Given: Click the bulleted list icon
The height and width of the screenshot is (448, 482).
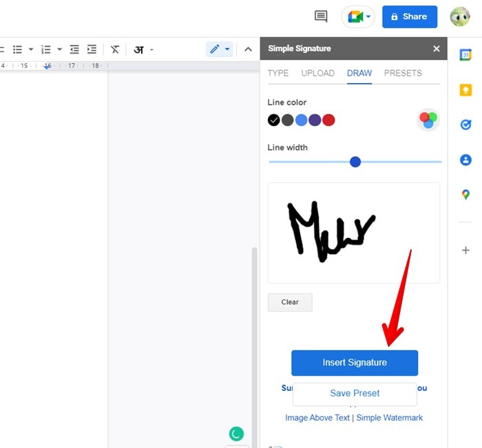Looking at the screenshot, I should (17, 50).
